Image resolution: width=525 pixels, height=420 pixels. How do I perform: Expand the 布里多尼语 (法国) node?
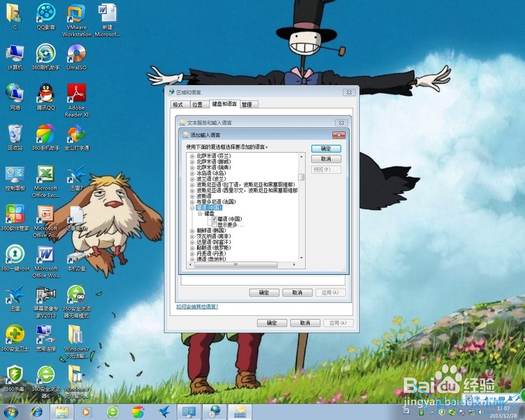click(x=192, y=202)
